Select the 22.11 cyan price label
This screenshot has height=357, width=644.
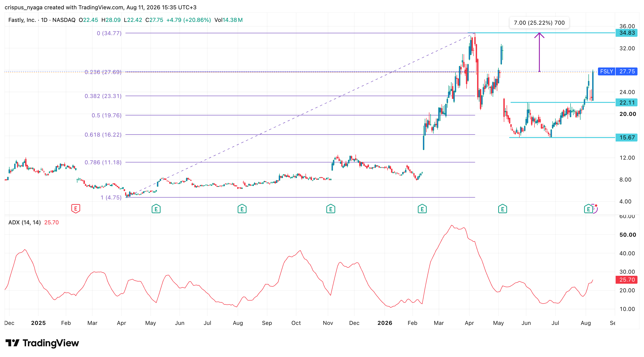pos(627,102)
